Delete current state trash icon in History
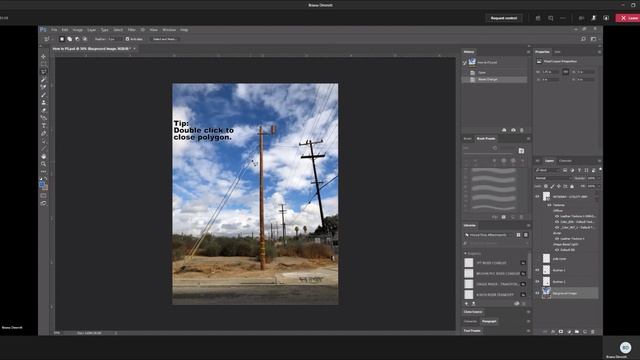 tap(522, 130)
